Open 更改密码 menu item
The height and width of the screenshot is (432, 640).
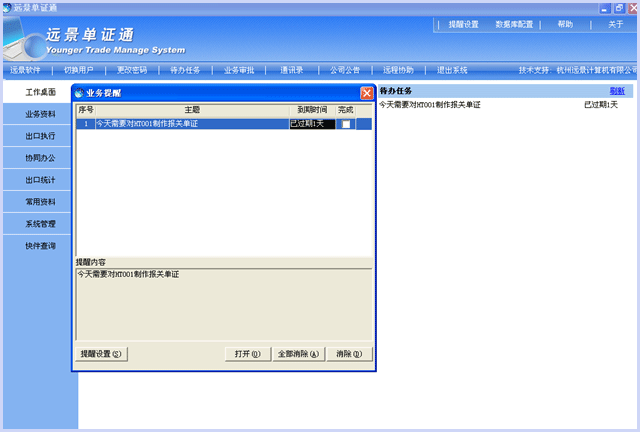[x=132, y=70]
